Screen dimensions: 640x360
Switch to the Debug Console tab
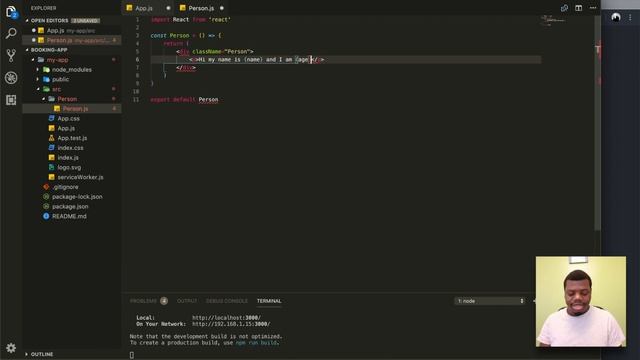tap(227, 301)
